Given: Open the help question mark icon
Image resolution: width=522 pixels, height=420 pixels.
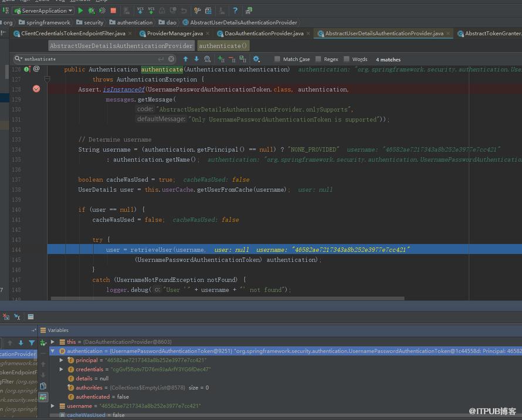Looking at the screenshot, I should click(x=235, y=11).
